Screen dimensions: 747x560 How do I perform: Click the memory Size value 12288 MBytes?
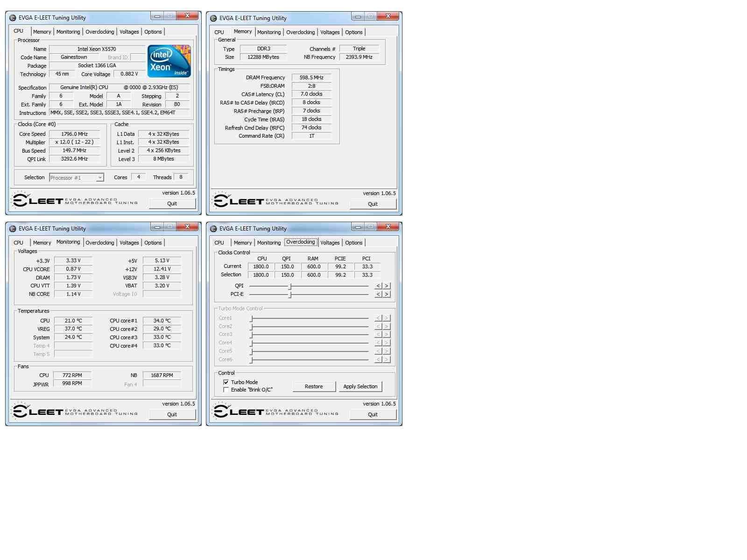[263, 57]
